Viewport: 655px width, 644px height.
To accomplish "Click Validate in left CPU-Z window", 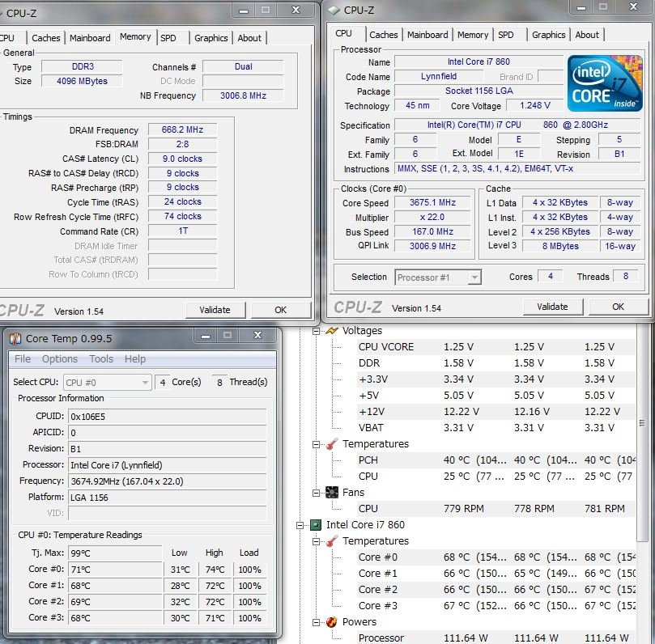I will pyautogui.click(x=215, y=310).
